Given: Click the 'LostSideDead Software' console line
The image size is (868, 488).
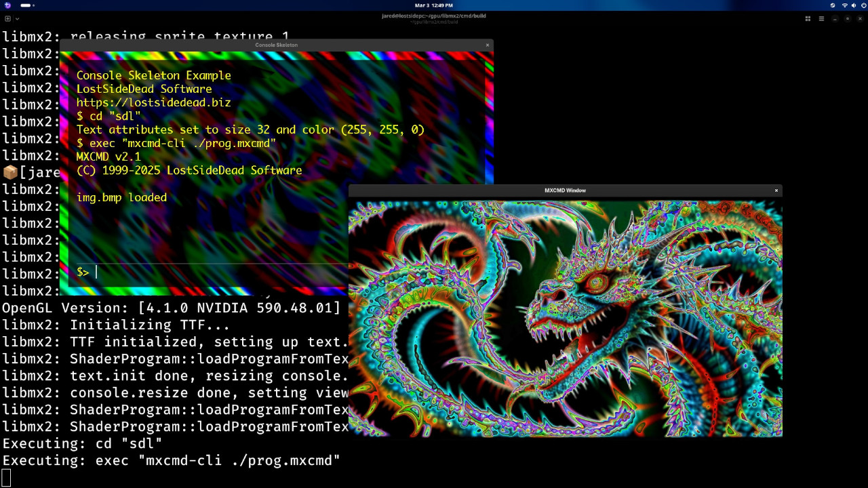Looking at the screenshot, I should click(144, 89).
